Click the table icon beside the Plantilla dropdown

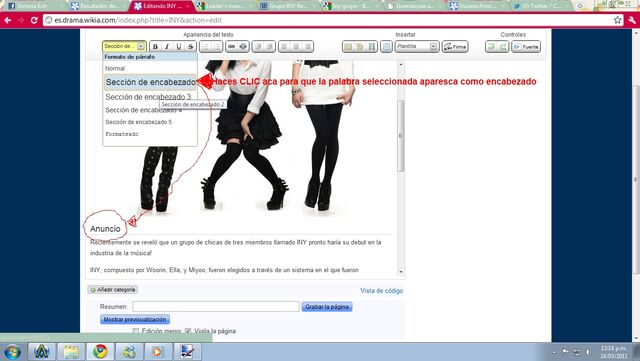(x=386, y=47)
